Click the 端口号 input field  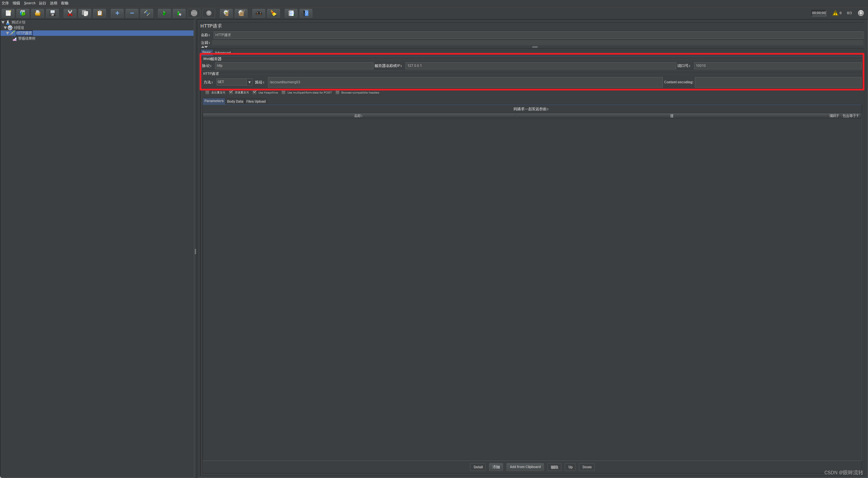[x=776, y=65]
